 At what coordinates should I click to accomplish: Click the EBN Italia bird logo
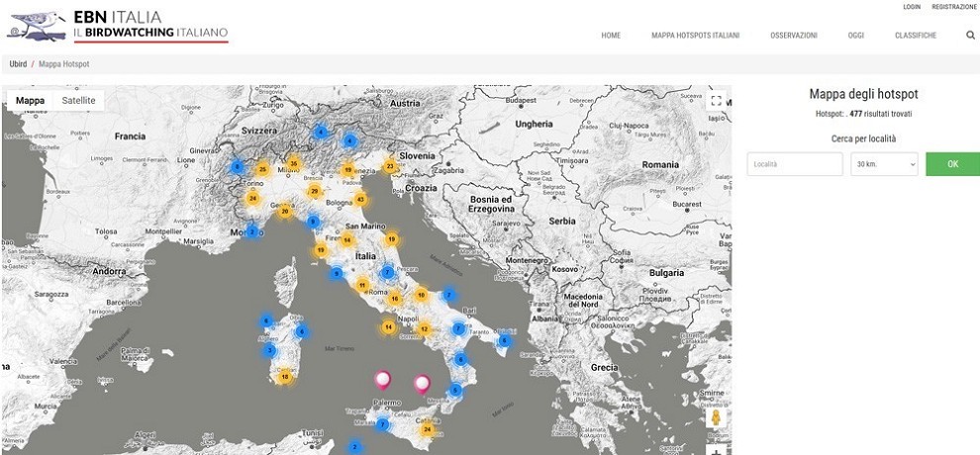37,27
